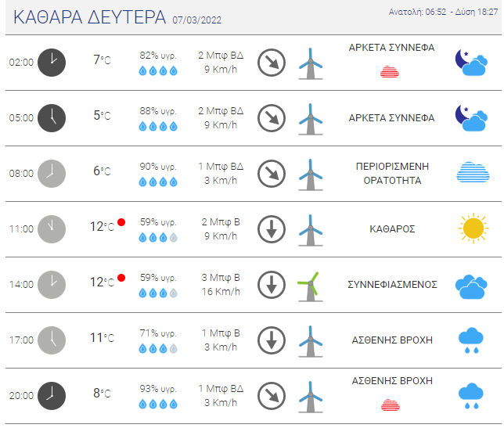The image size is (504, 428).
Task: Click the green wind turbine at 14:00
Action: pyautogui.click(x=311, y=284)
